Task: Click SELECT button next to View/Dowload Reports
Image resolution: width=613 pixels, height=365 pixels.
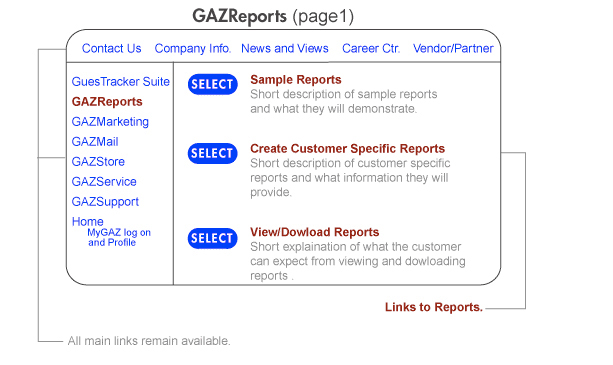Action: pos(213,238)
